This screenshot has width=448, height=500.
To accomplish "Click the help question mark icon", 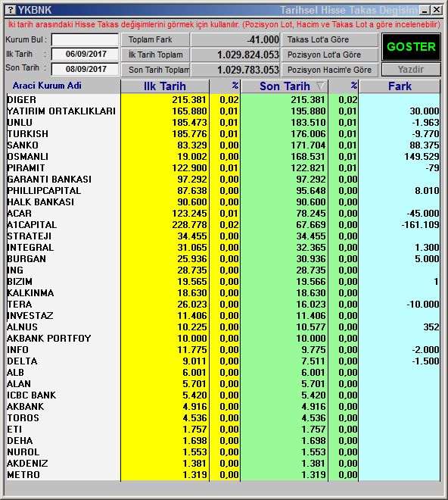I will click(x=11, y=10).
